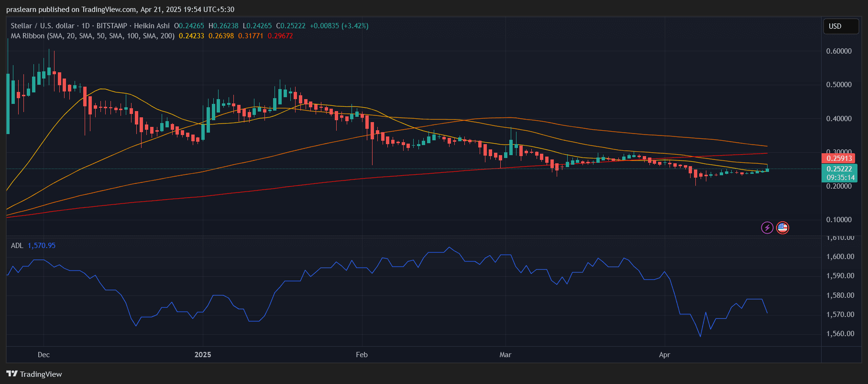Screen dimensions: 868x384
Task: Click the US flag economic event icon
Action: (782, 228)
